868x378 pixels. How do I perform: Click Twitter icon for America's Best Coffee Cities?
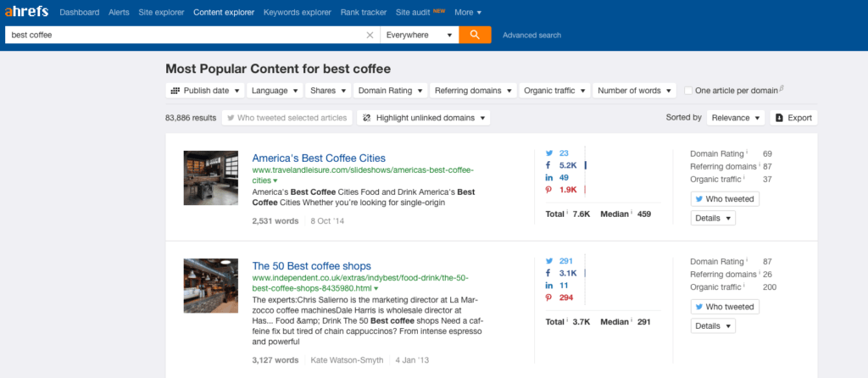point(549,153)
